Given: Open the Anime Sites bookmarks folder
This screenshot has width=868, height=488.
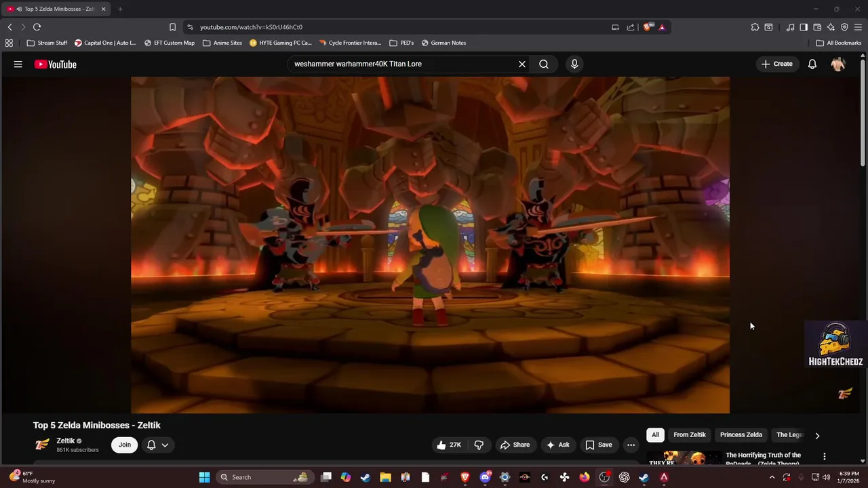Looking at the screenshot, I should tap(222, 43).
